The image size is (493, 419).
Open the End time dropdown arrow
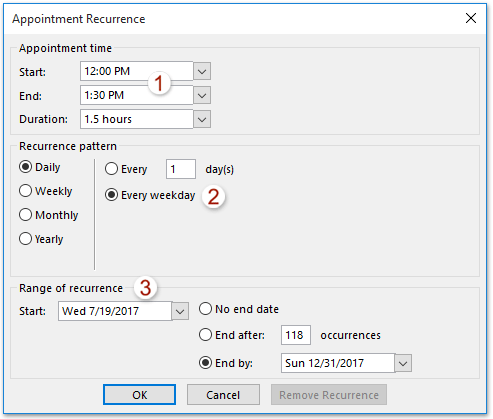click(x=202, y=95)
